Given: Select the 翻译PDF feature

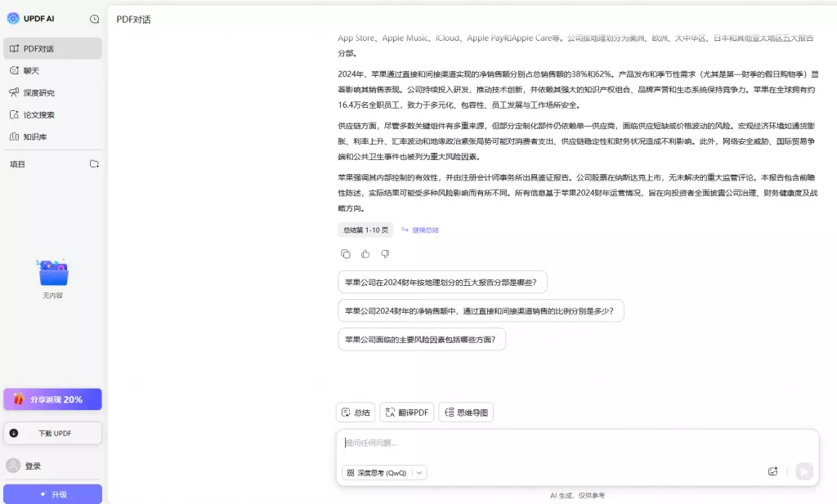Looking at the screenshot, I should pos(406,412).
